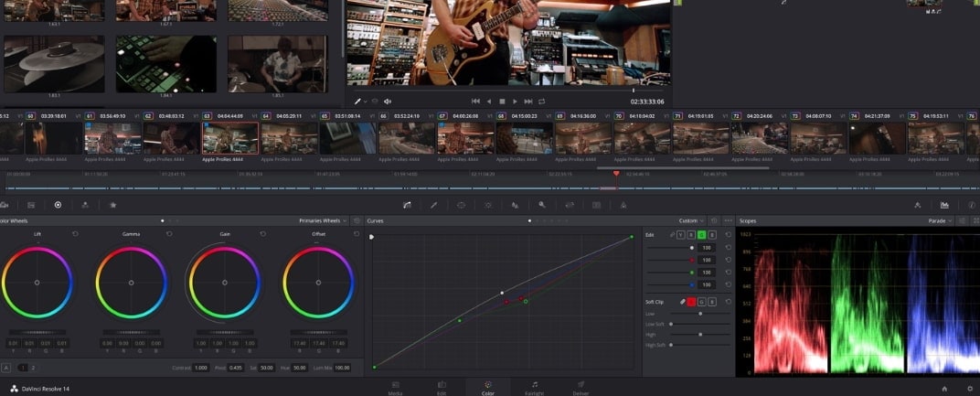Open the Sizing palette

pos(570,205)
